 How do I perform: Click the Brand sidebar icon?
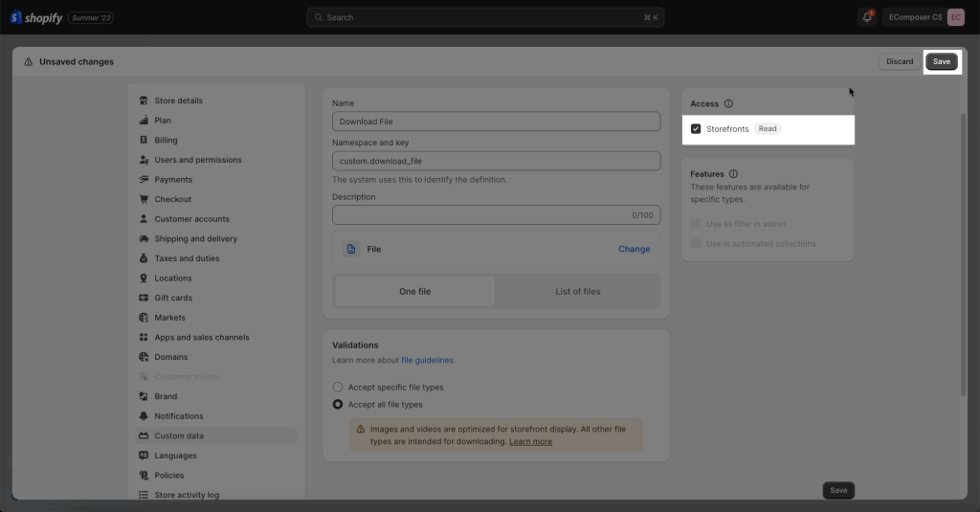[x=144, y=396]
